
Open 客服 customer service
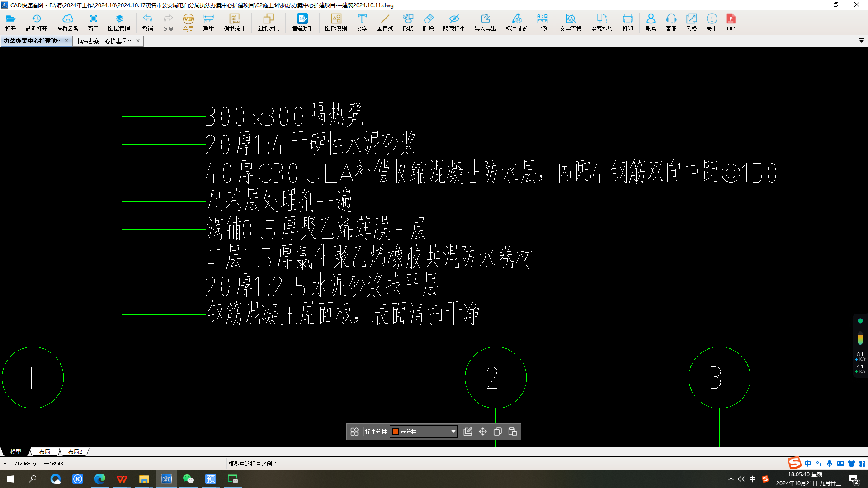(671, 22)
